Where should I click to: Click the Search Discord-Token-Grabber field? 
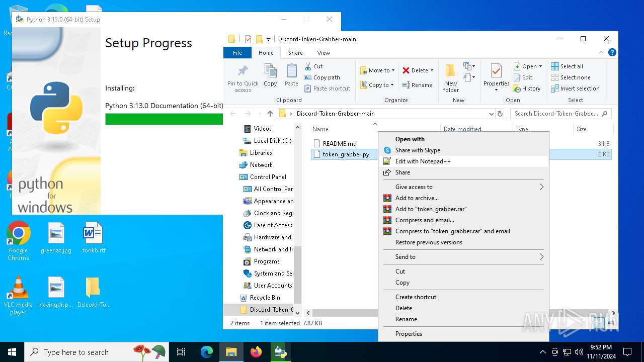pos(561,114)
